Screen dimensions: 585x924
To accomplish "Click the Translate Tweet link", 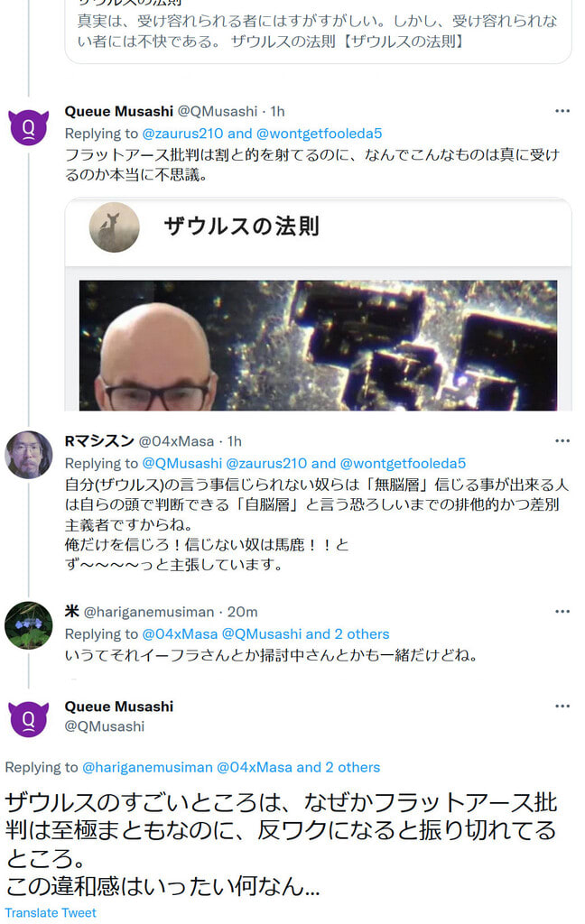I will [51, 913].
